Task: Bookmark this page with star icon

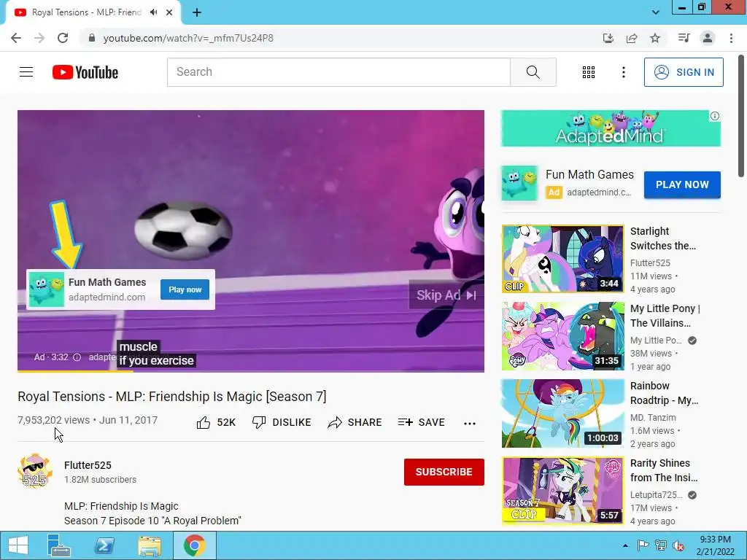Action: [655, 38]
